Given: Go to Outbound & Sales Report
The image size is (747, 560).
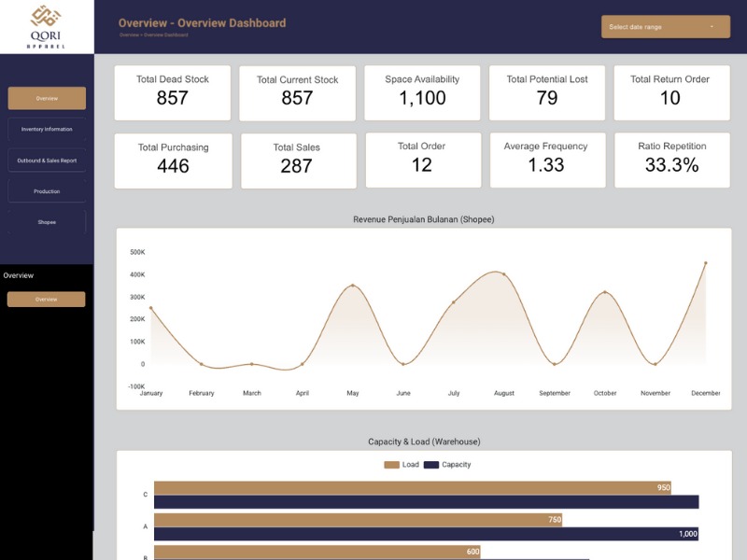Looking at the screenshot, I should click(x=47, y=161).
